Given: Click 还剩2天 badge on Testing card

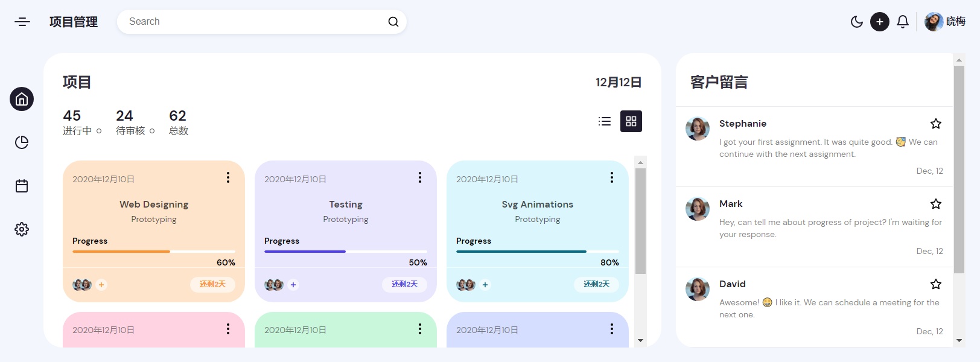Looking at the screenshot, I should 404,284.
